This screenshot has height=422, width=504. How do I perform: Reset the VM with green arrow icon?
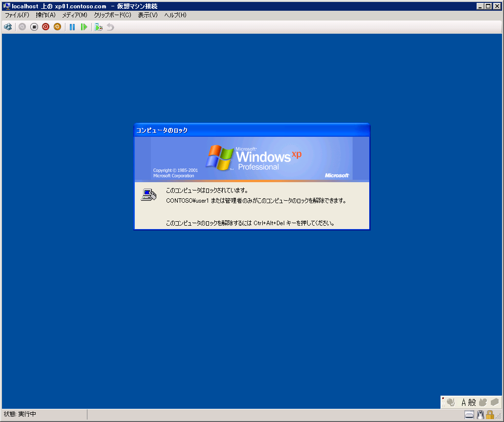point(84,27)
